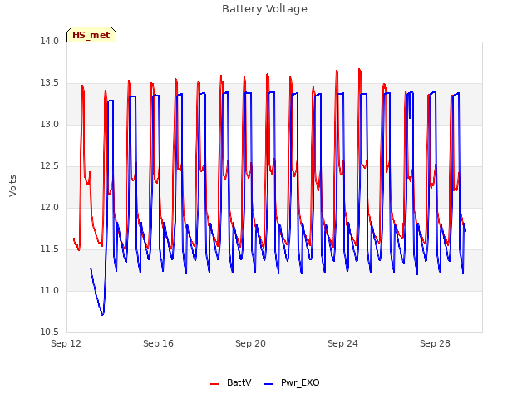
Task: Click the Sep 24 x-axis tick label
Action: 342,343
